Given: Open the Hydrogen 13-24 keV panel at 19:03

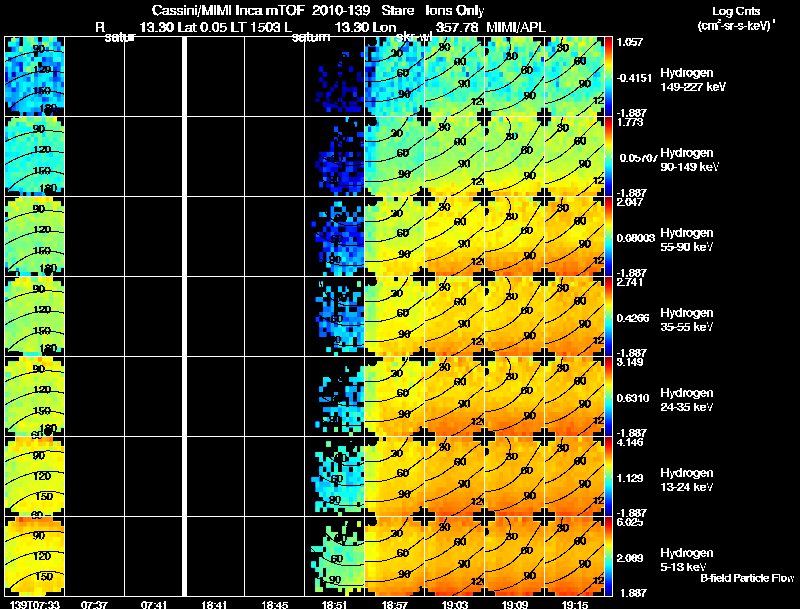Looking at the screenshot, I should pos(455,476).
